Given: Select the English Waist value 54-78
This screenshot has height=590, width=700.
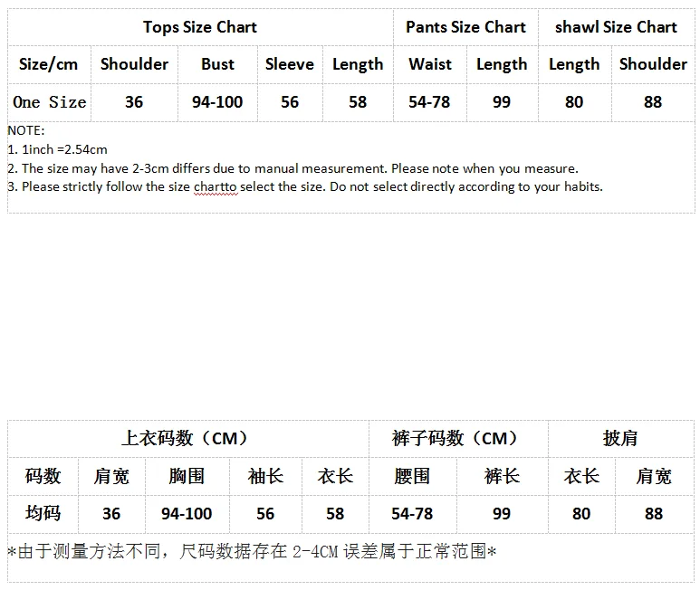Looking at the screenshot, I should click(x=429, y=102).
